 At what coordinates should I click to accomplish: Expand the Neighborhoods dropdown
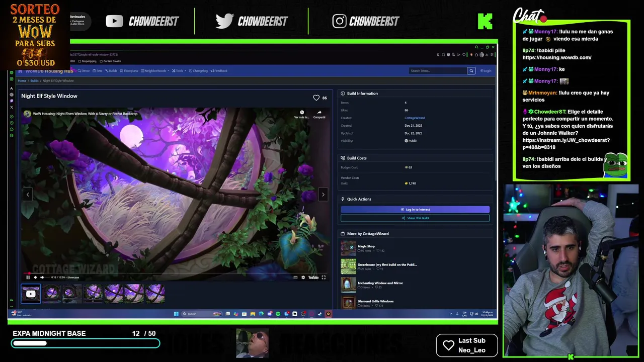[x=154, y=71]
